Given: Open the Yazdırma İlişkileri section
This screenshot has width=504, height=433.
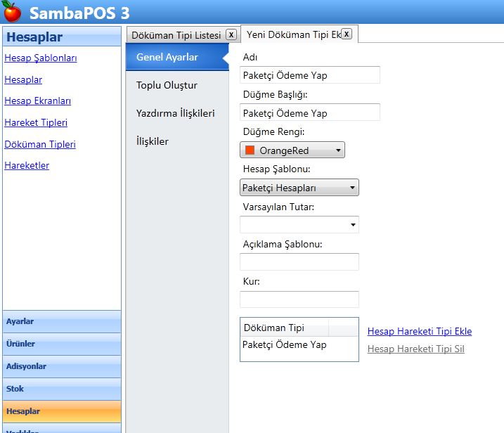Looking at the screenshot, I should pyautogui.click(x=175, y=113).
